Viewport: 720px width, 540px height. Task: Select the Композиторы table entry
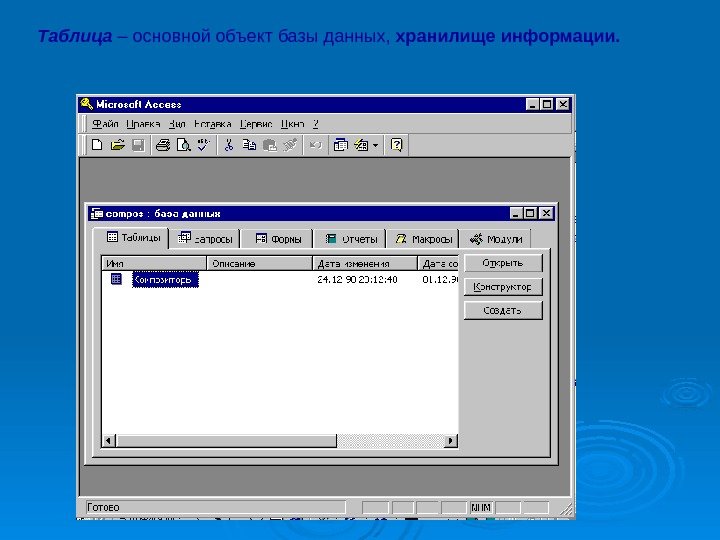click(165, 279)
